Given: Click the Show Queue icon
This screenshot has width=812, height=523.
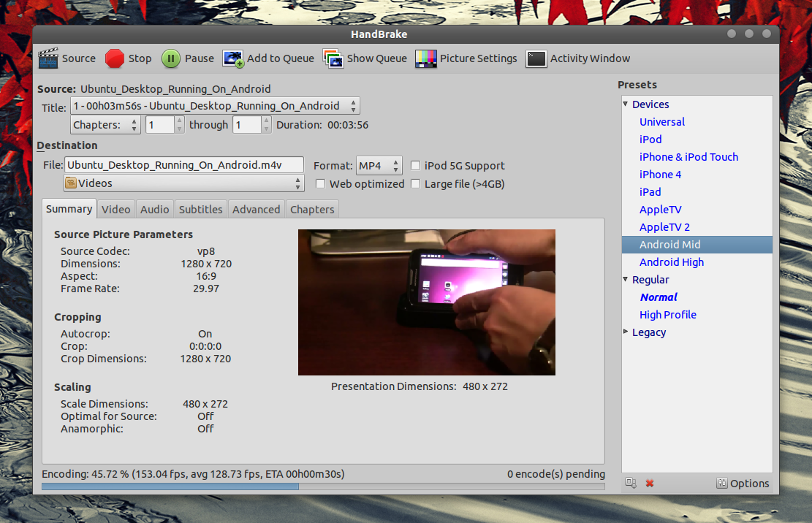Looking at the screenshot, I should [333, 58].
